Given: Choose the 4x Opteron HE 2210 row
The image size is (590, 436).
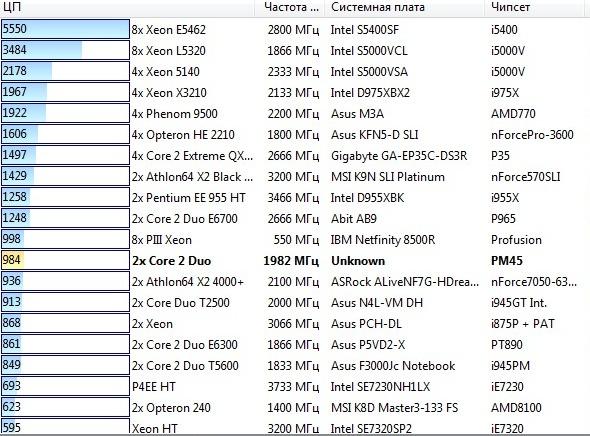Looking at the screenshot, I should tap(295, 135).
